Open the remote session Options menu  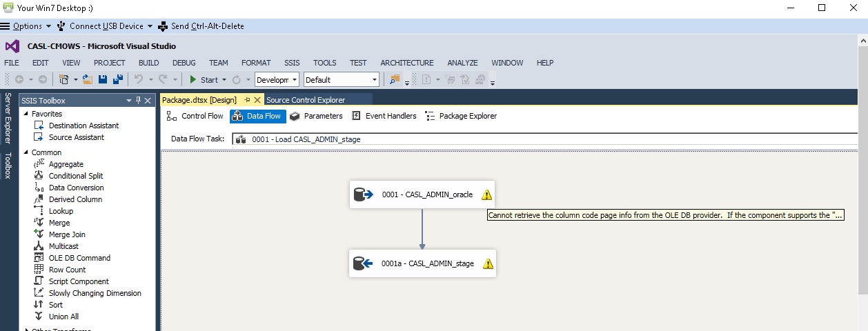26,26
